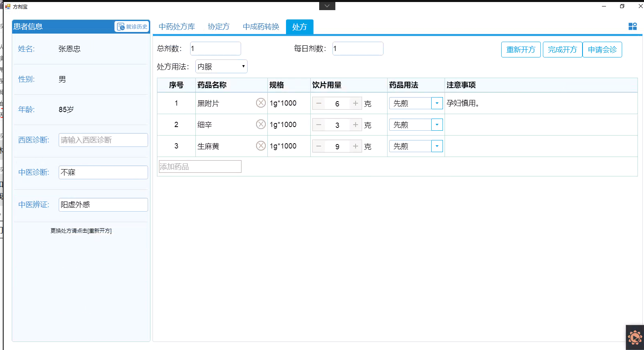Click patient gender value 男
The height and width of the screenshot is (350, 644).
coord(62,79)
